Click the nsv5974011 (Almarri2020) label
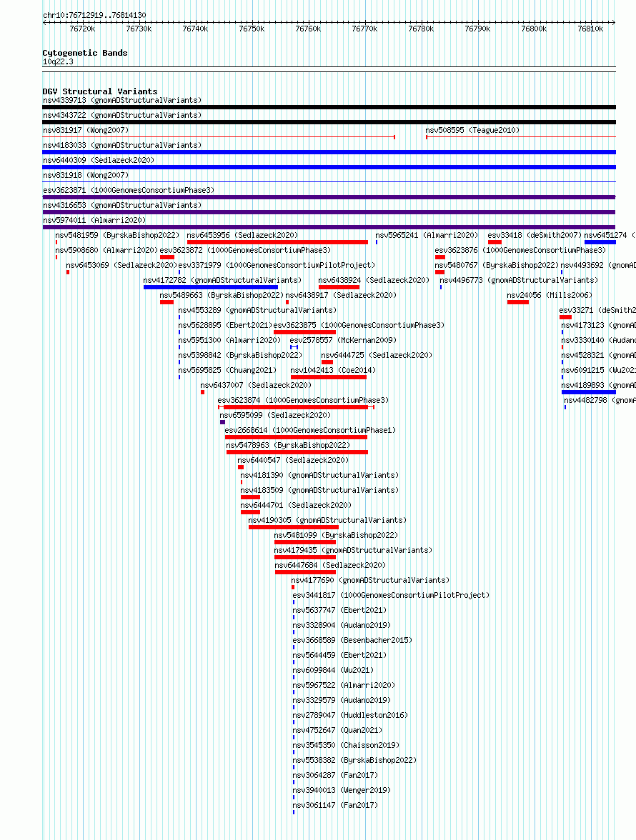 tap(94, 220)
